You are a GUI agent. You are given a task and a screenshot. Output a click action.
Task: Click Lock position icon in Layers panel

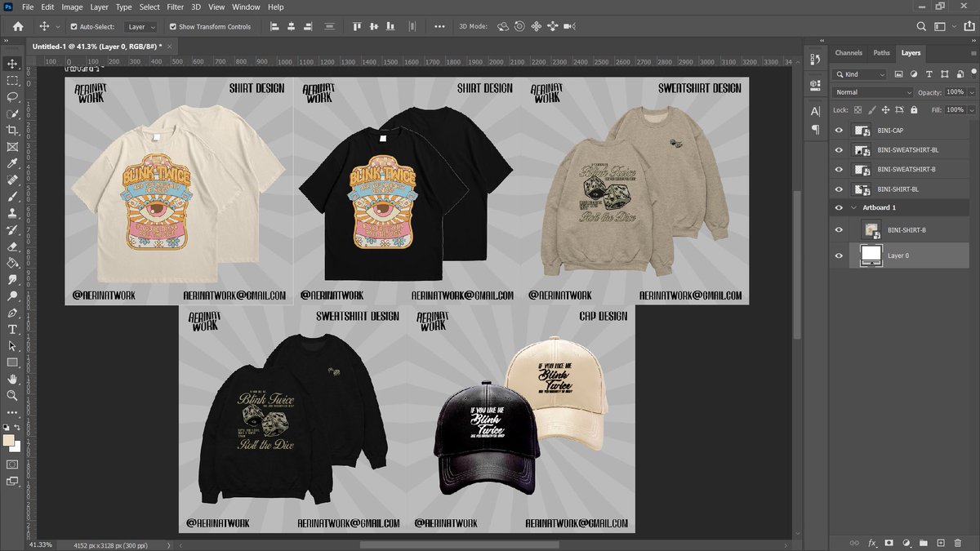pyautogui.click(x=885, y=109)
